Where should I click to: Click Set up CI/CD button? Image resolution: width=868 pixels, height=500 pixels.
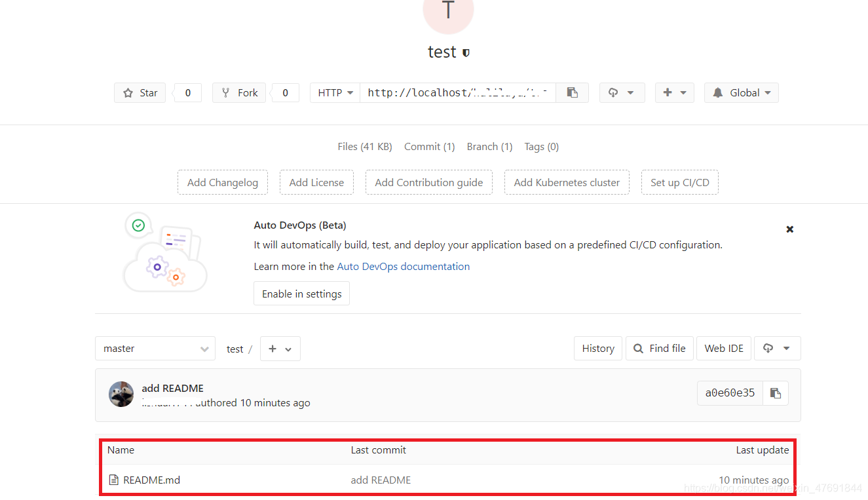pyautogui.click(x=680, y=182)
